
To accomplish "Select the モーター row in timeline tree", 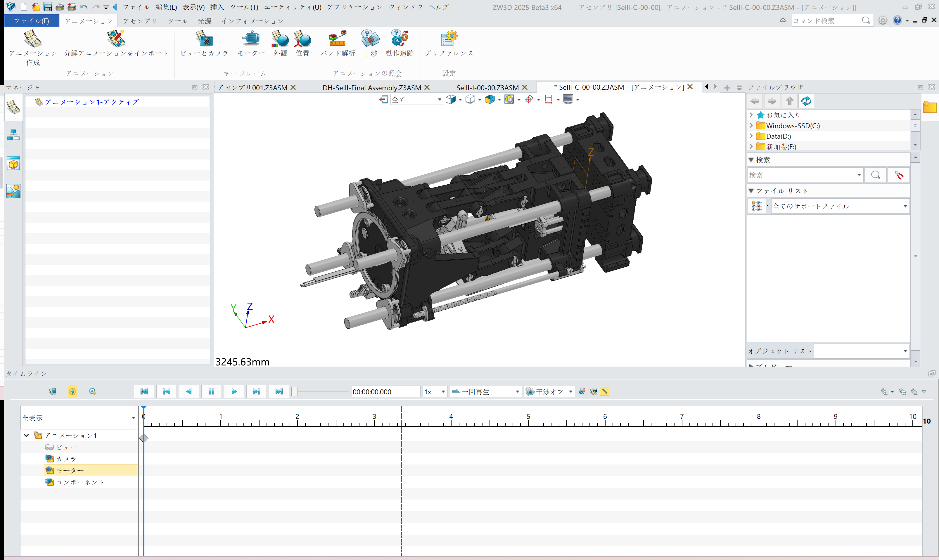I will coord(91,470).
